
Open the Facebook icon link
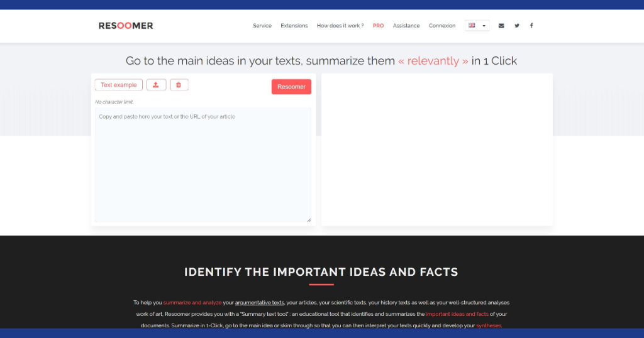[531, 25]
